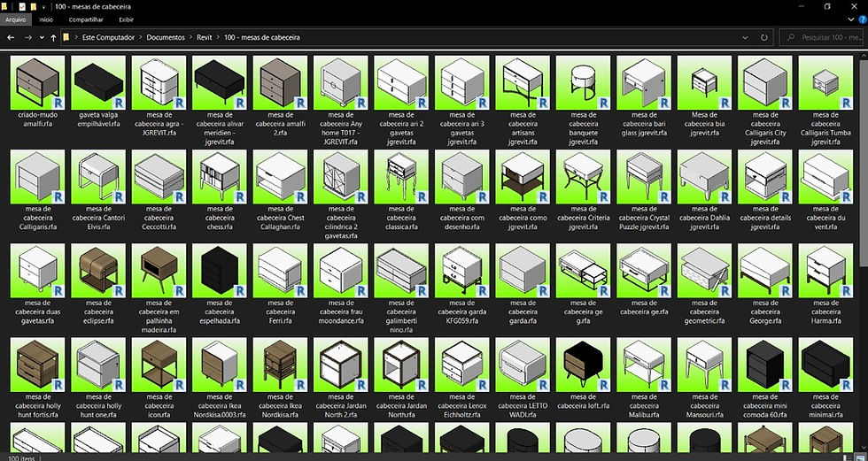
Task: Open the recent locations dropdown arrow
Action: pos(42,37)
